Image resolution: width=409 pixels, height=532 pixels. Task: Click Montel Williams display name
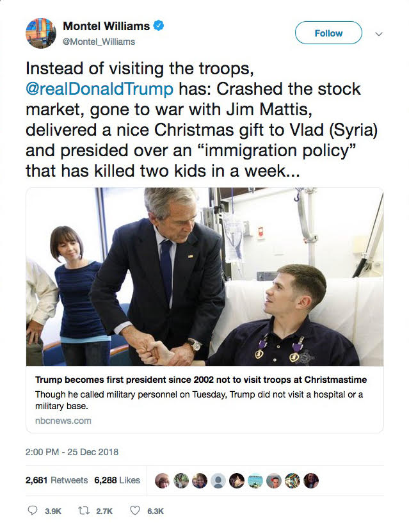[106, 26]
